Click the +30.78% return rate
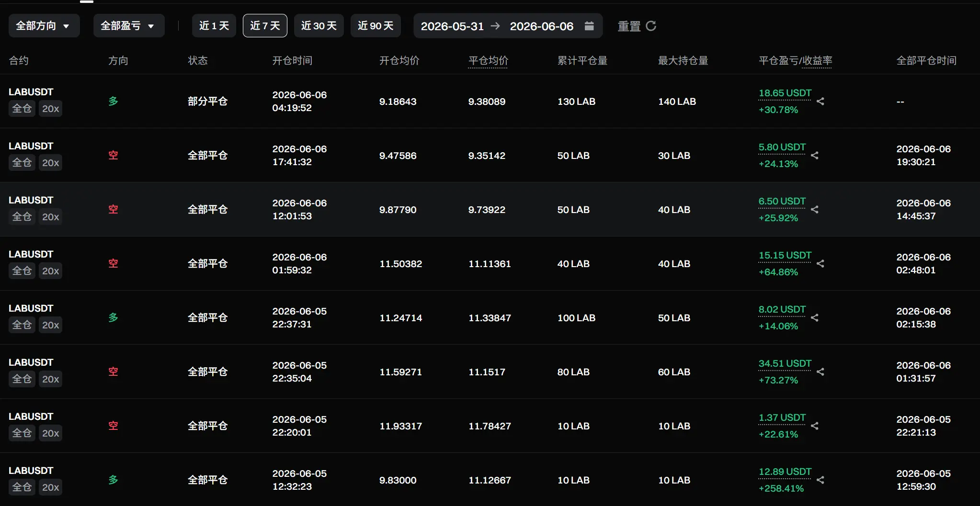The height and width of the screenshot is (506, 980). click(x=778, y=110)
